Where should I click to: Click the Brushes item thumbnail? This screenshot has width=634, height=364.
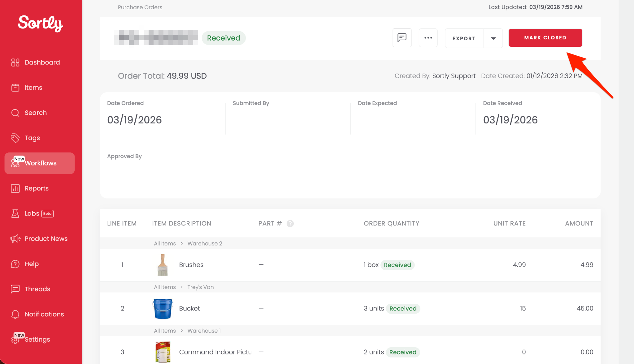click(x=163, y=265)
